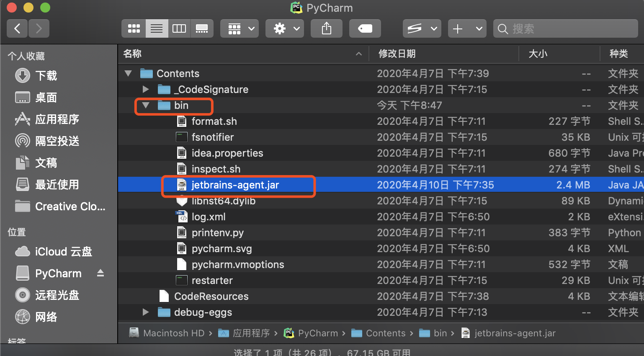
Task: Open 应用程序 in the sidebar
Action: (x=57, y=119)
